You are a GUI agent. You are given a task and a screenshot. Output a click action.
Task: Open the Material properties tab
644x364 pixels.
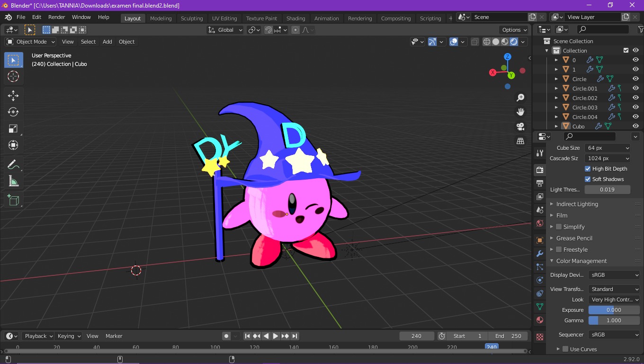click(539, 320)
